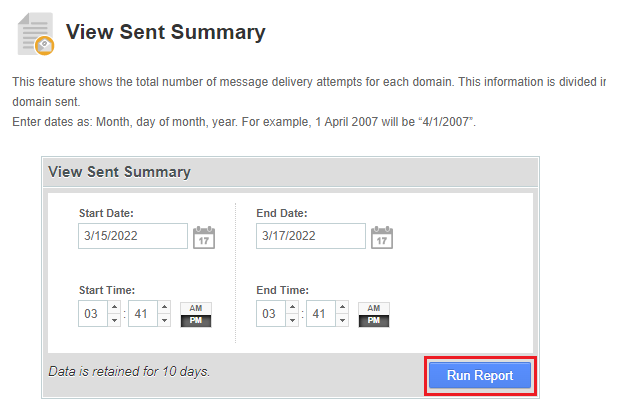Focus the Start Date text field
Viewport: 620px width, 419px height.
[132, 236]
